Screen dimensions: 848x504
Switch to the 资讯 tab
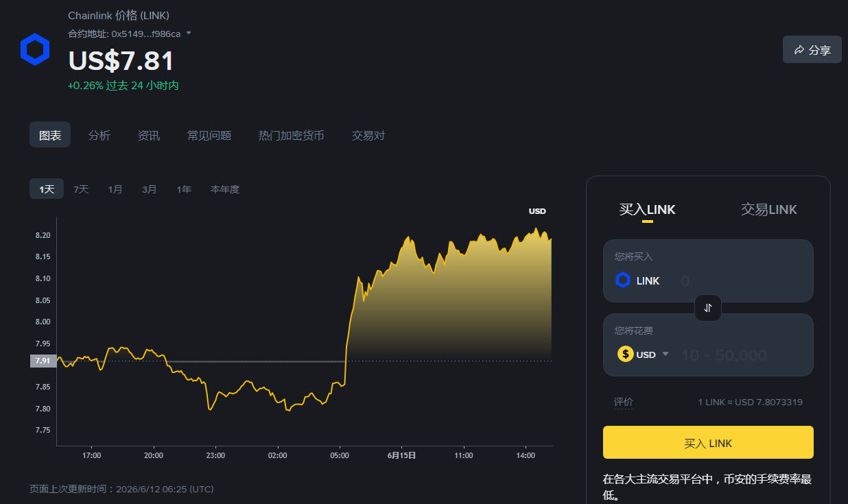(x=149, y=135)
